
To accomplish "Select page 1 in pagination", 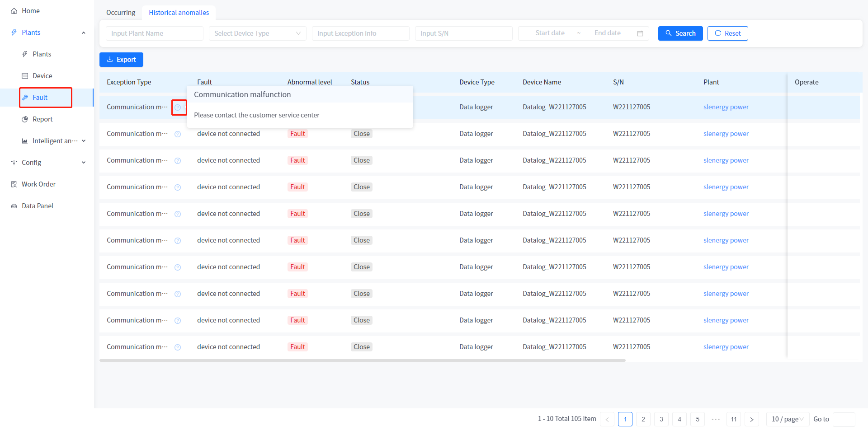I will pos(625,419).
